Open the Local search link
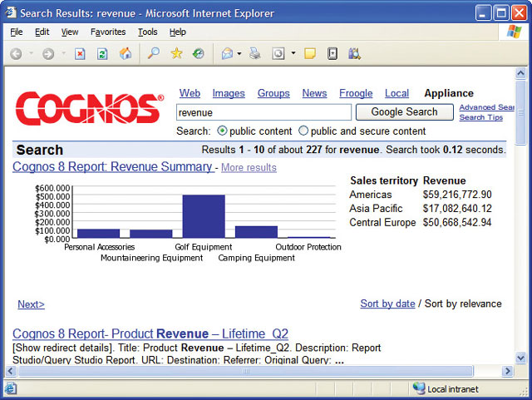Viewport: 532px width, 400px height. [x=397, y=93]
